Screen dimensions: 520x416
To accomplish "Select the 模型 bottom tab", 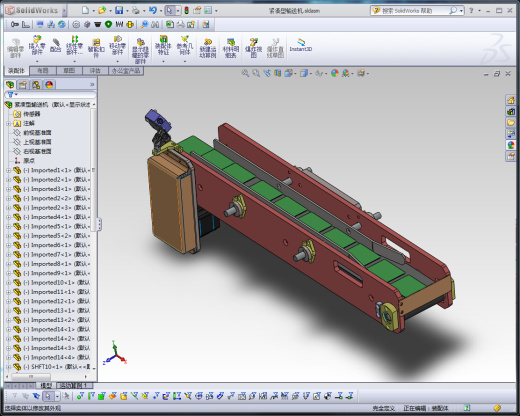I will click(46, 385).
